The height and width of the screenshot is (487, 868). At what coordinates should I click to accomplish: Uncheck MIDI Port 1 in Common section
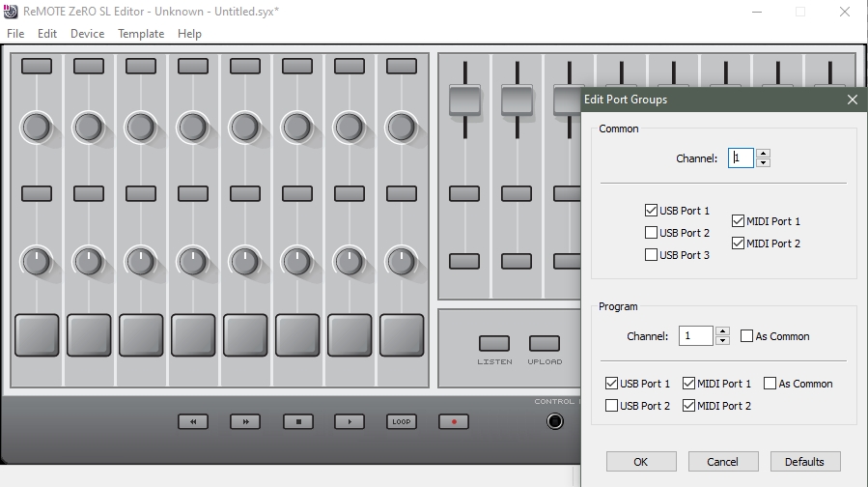tap(738, 221)
